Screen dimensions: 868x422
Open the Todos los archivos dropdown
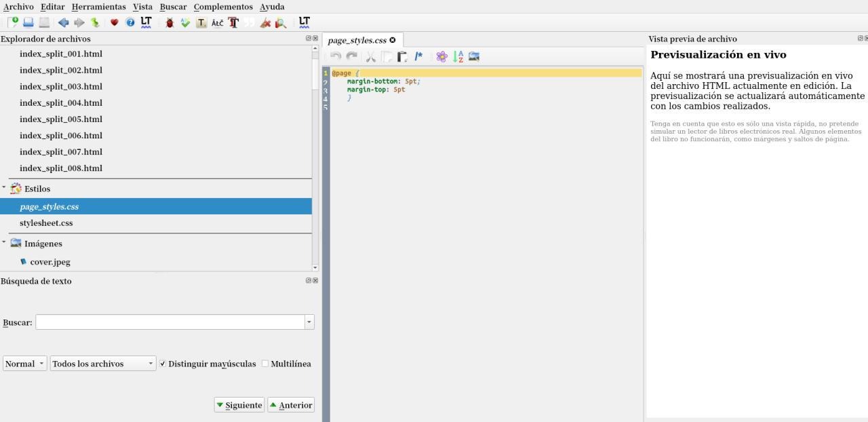103,364
